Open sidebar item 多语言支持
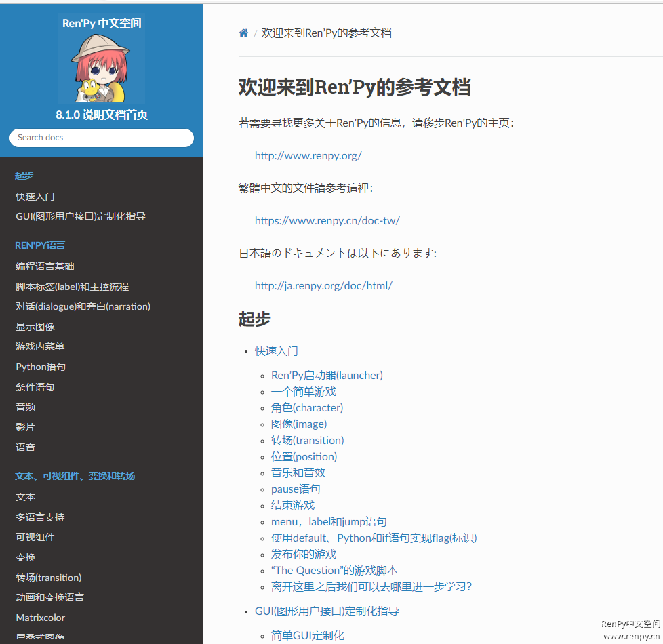The image size is (663, 644). 40,517
